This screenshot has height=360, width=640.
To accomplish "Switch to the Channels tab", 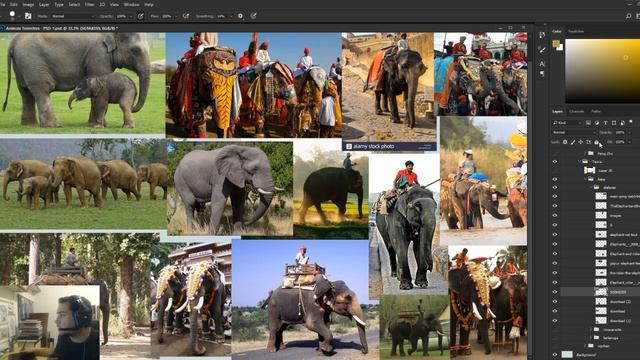I will click(x=577, y=111).
